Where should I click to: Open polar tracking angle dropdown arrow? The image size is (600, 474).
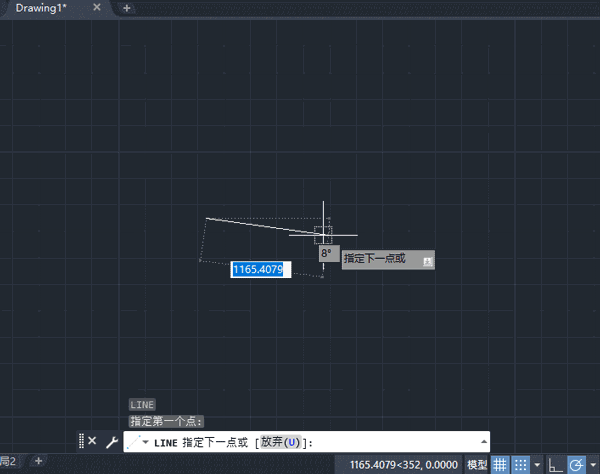coord(593,465)
